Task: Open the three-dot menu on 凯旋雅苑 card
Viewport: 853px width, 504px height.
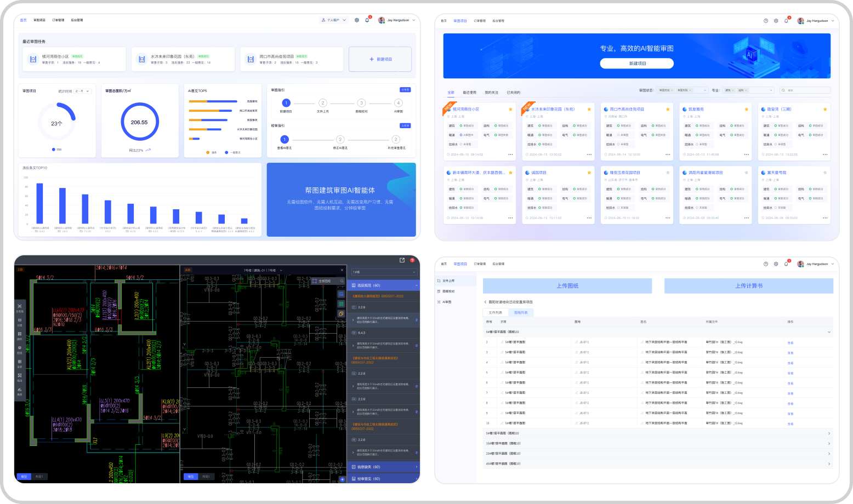Action: click(x=747, y=154)
